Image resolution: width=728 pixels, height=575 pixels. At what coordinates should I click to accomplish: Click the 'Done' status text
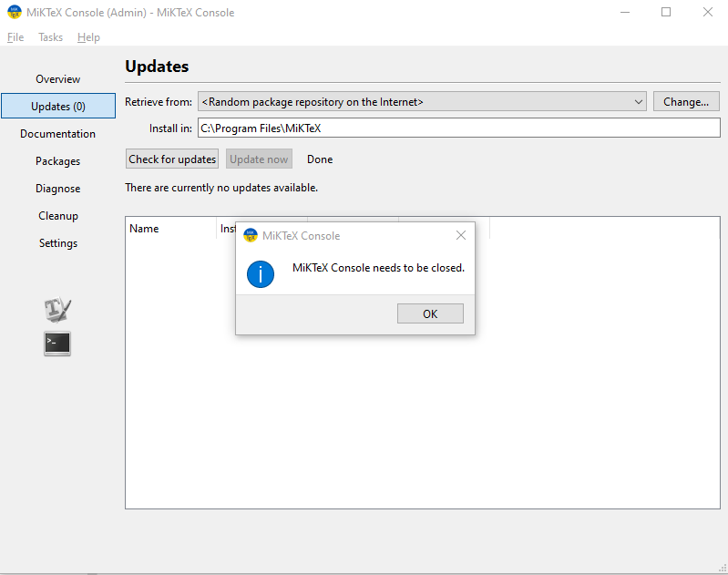click(x=320, y=159)
